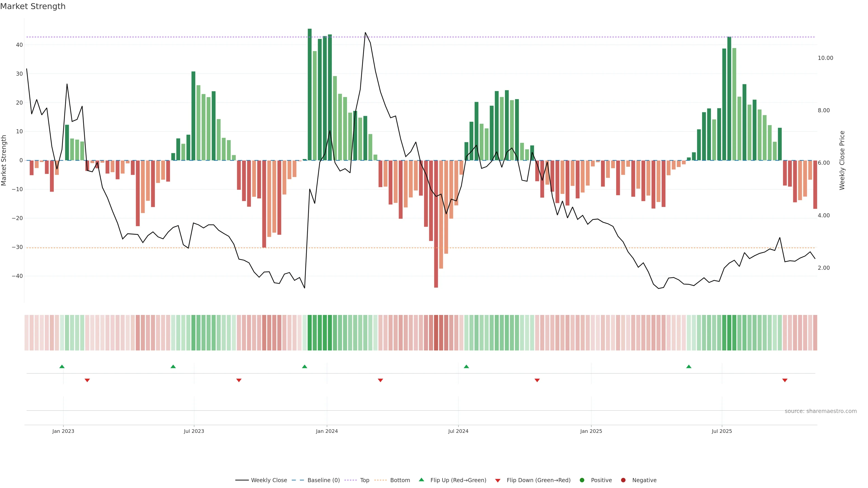Click the Negative red circle legend icon
The width and height of the screenshot is (868, 488).
(x=623, y=480)
